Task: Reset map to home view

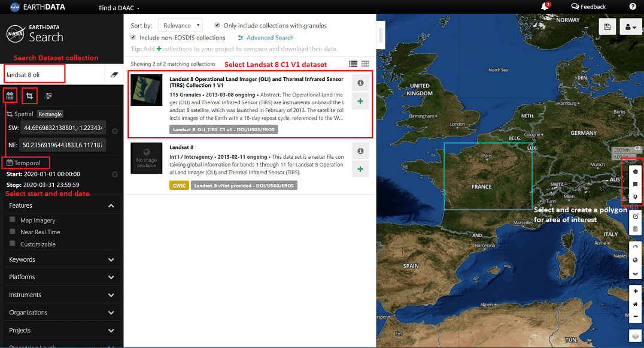Action: [x=636, y=304]
